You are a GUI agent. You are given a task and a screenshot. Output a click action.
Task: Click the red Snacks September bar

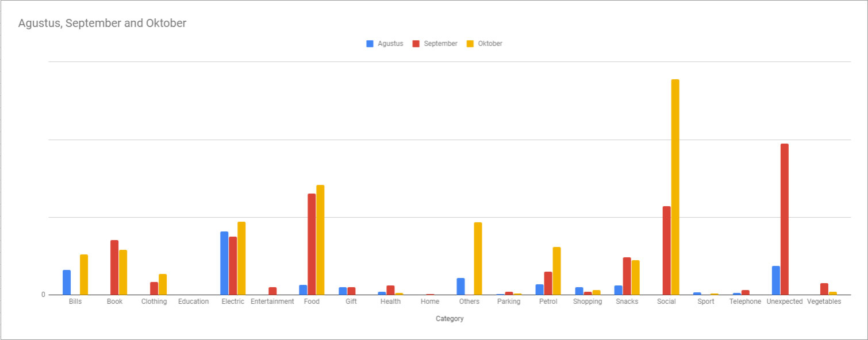(627, 276)
